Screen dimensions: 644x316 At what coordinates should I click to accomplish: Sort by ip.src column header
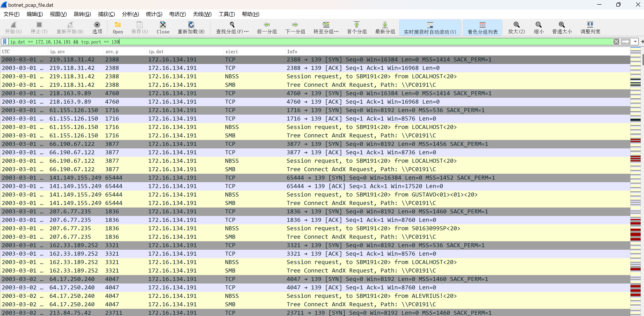pos(76,52)
